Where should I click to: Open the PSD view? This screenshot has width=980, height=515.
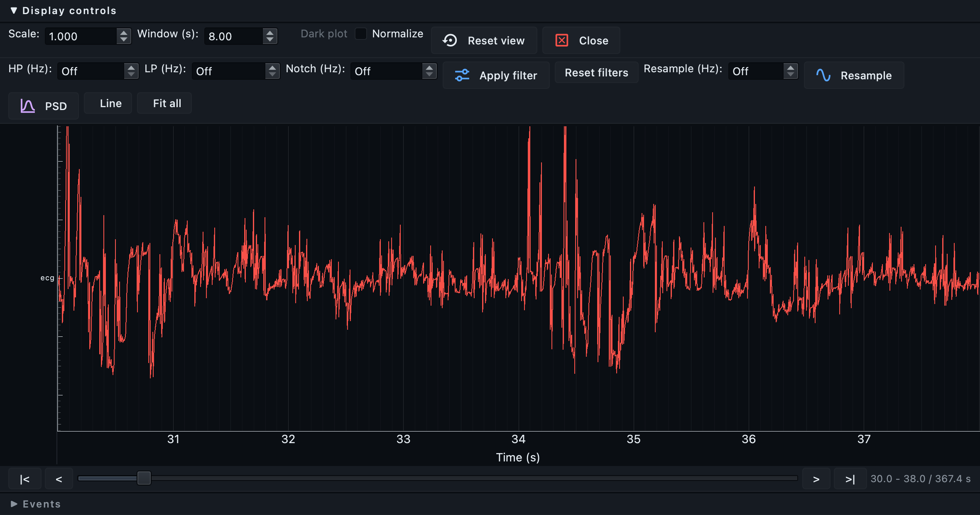click(x=44, y=106)
